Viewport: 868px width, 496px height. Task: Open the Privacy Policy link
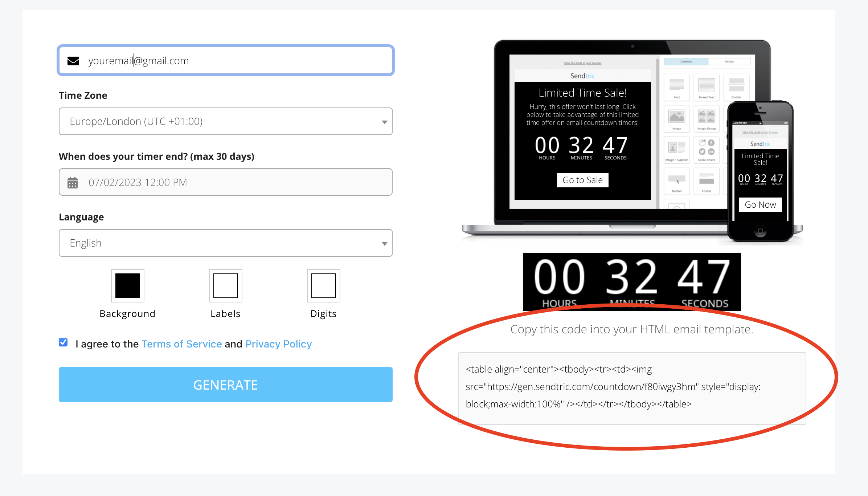click(x=279, y=344)
